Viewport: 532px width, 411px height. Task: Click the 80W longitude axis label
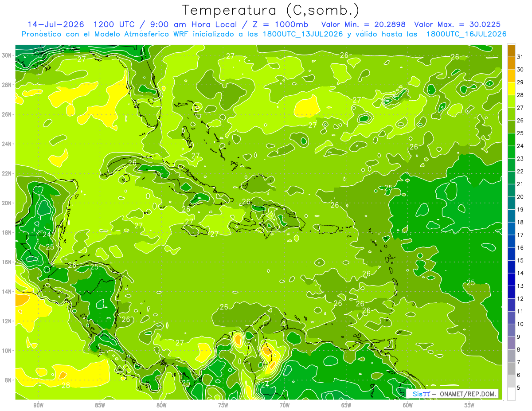(161, 405)
